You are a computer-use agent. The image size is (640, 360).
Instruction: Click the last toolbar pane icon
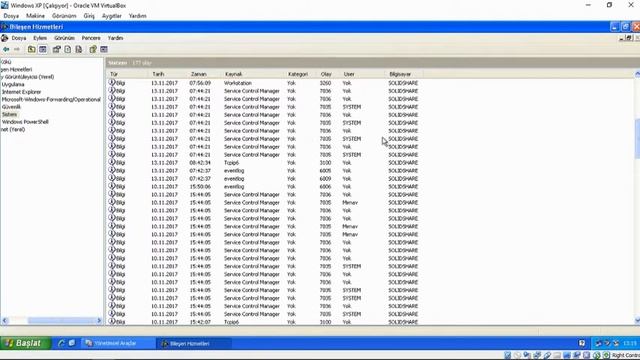(104, 49)
